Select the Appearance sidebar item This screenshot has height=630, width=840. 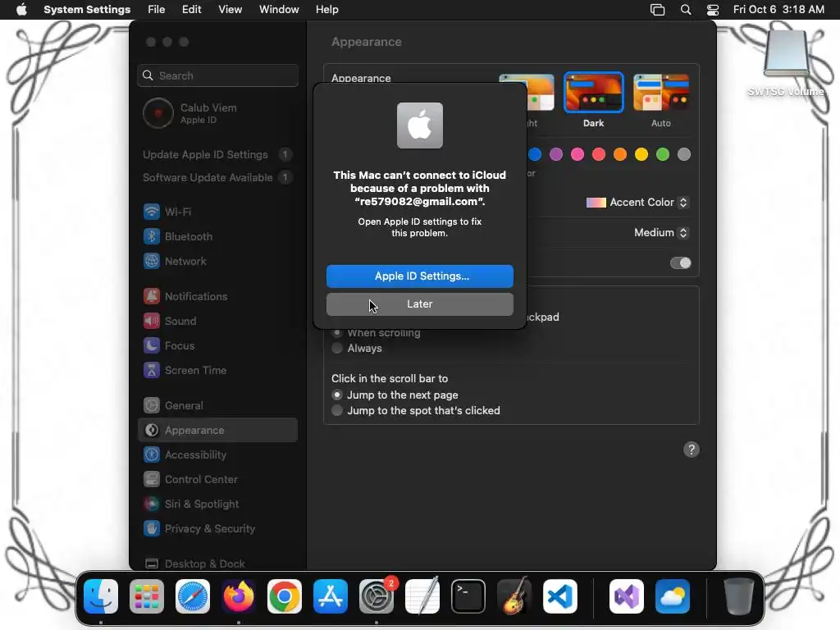[217, 430]
